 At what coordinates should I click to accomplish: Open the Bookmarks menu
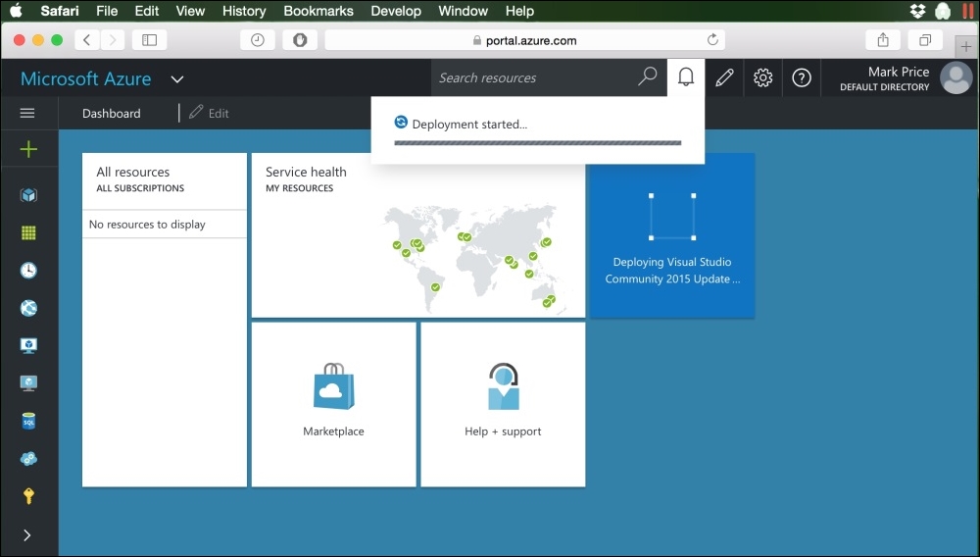tap(318, 11)
